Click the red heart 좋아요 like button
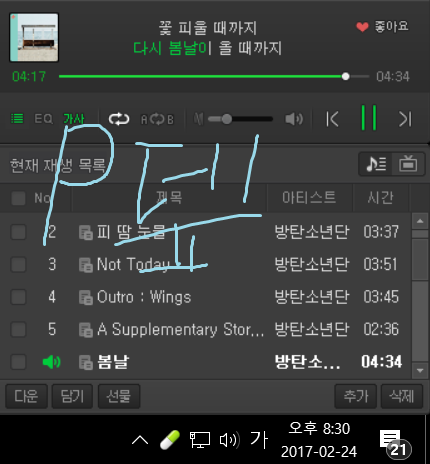The width and height of the screenshot is (430, 464). (382, 26)
